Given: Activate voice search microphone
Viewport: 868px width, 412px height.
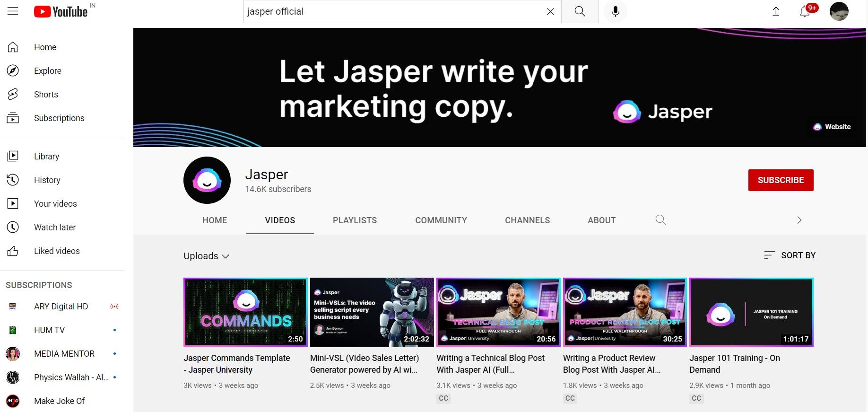Looking at the screenshot, I should (615, 11).
